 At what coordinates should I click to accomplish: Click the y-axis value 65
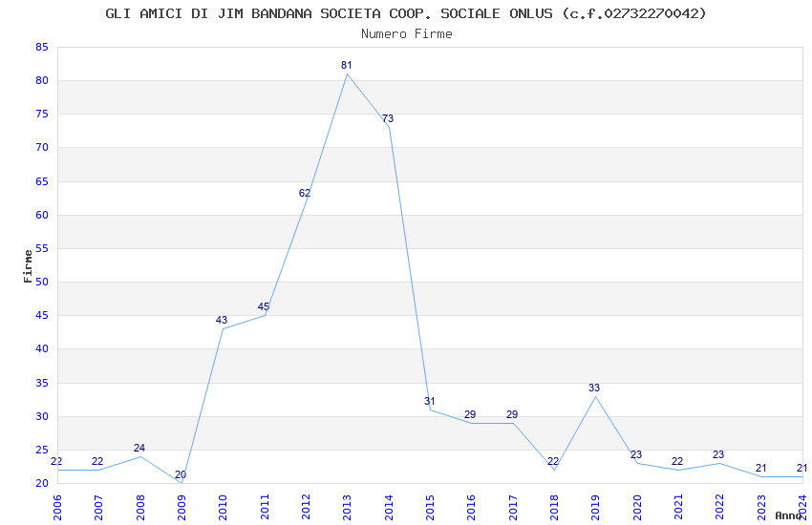click(x=42, y=181)
